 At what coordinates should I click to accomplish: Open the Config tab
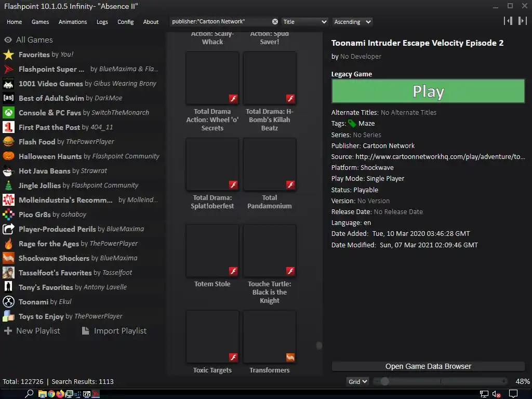(x=126, y=22)
